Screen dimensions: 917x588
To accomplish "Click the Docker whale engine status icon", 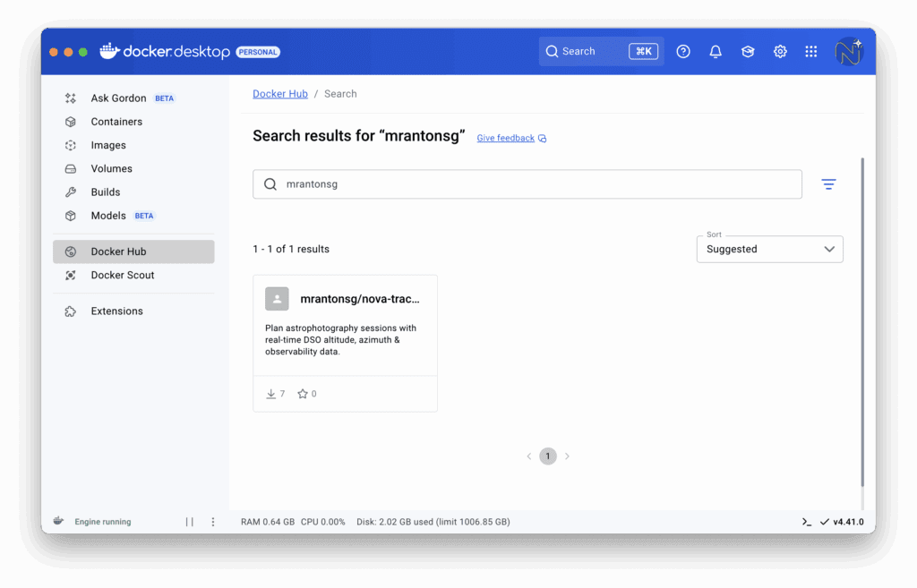I will pyautogui.click(x=58, y=521).
